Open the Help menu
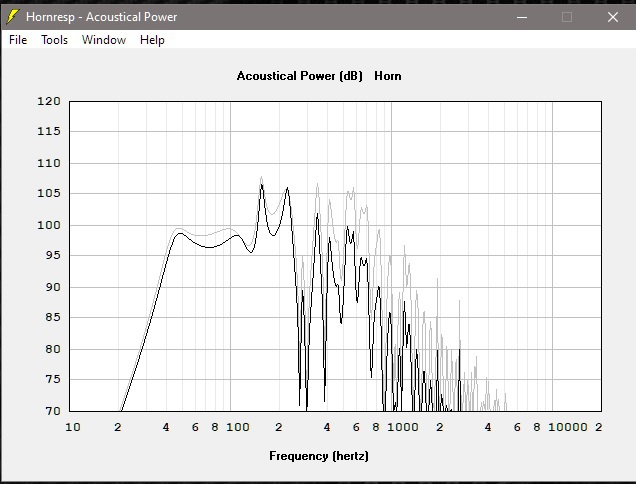Viewport: 636px width, 484px height. click(152, 40)
